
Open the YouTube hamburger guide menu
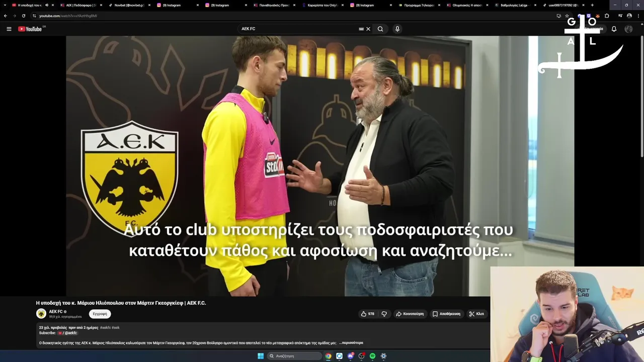(9, 29)
